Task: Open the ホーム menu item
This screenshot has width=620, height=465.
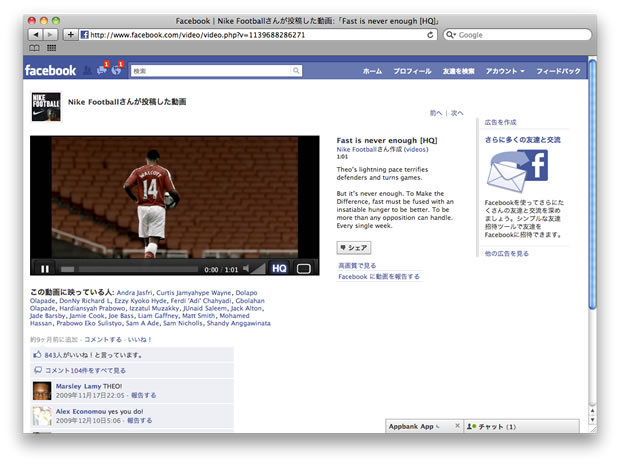Action: click(372, 71)
